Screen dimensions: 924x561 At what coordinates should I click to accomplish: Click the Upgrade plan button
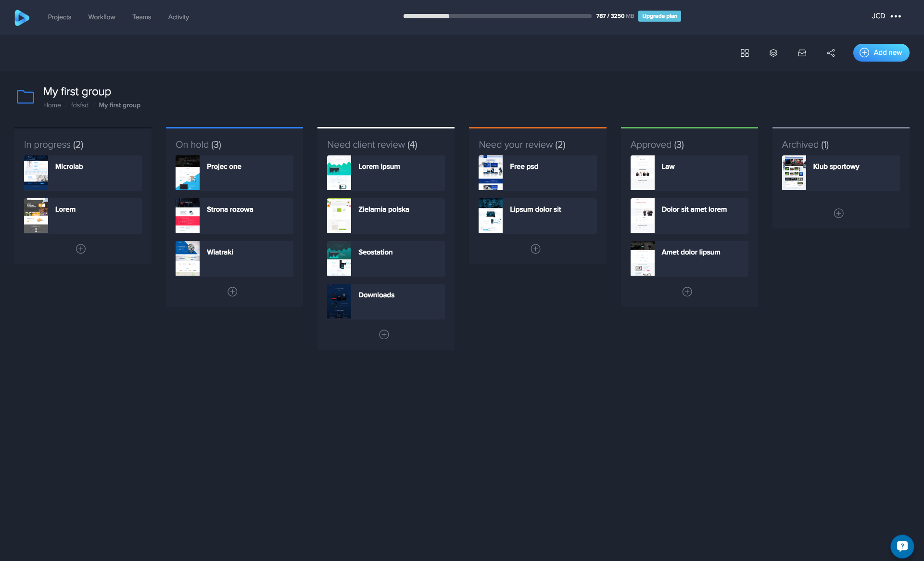(659, 16)
